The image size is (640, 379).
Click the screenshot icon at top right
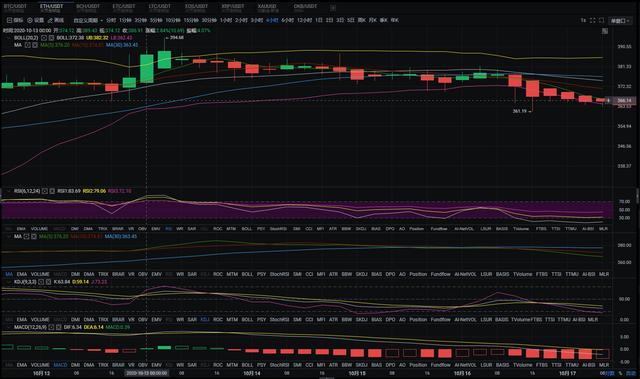tap(601, 20)
